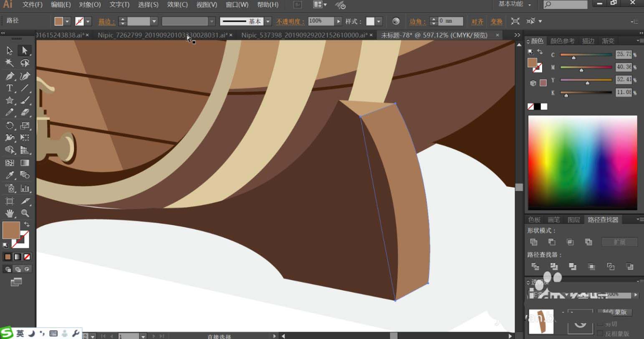
Task: Open the 基本 brush definition dropdown
Action: click(268, 21)
